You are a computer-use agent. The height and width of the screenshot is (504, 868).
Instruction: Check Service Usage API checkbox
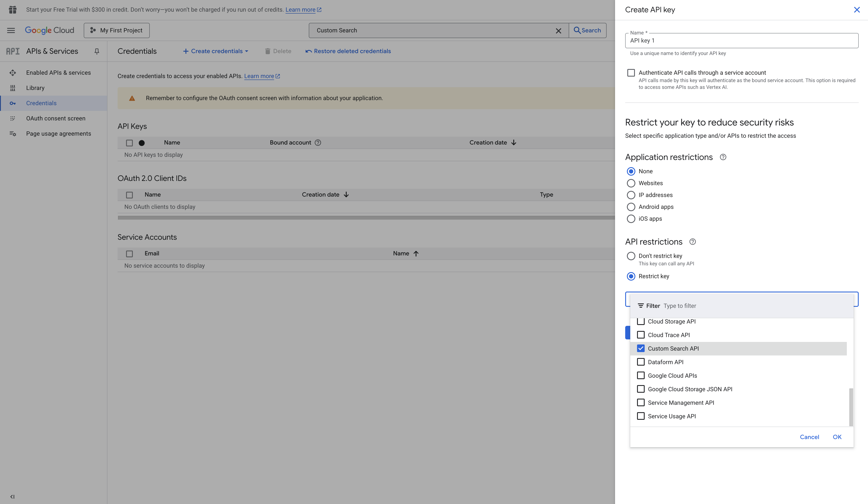641,416
